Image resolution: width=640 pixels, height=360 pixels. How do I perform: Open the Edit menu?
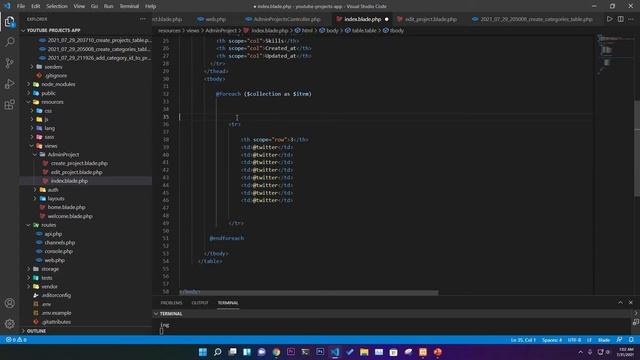click(36, 6)
